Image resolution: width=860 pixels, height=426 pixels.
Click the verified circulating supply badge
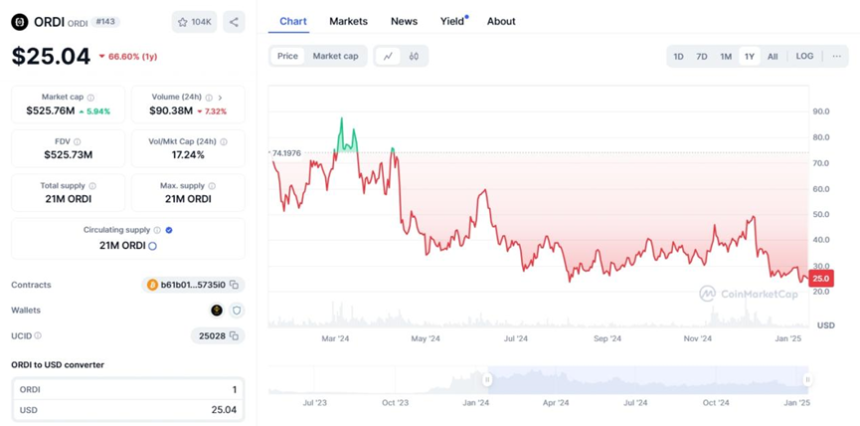(169, 230)
